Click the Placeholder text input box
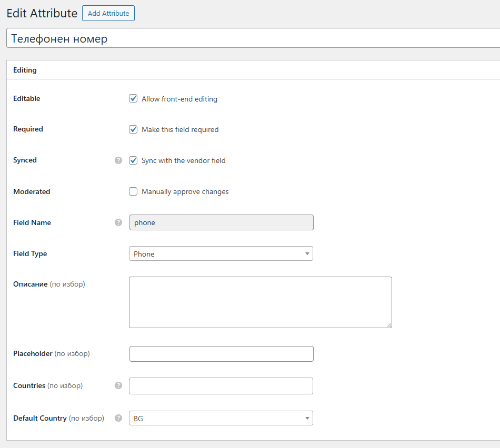Viewport: 500px width, 448px height. click(x=221, y=354)
